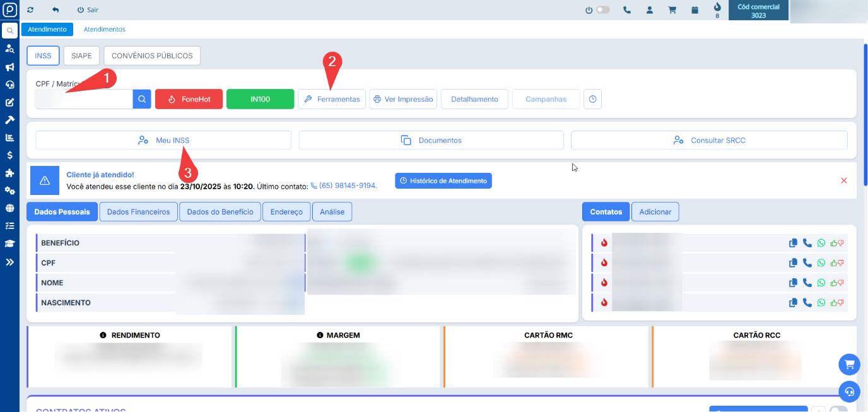Open the Ferramentas tools menu
The width and height of the screenshot is (868, 412).
tap(332, 99)
